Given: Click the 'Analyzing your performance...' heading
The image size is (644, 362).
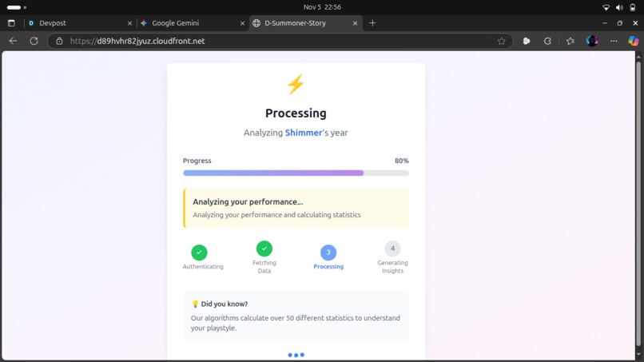Looking at the screenshot, I should [248, 201].
